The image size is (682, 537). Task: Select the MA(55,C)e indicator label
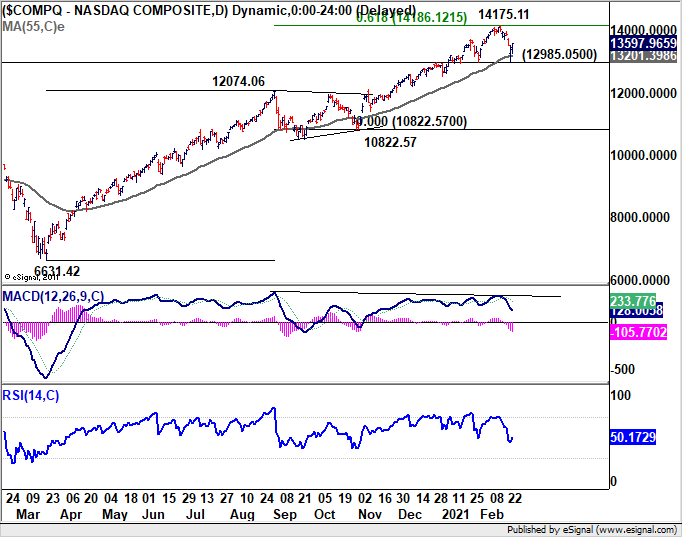click(x=33, y=27)
